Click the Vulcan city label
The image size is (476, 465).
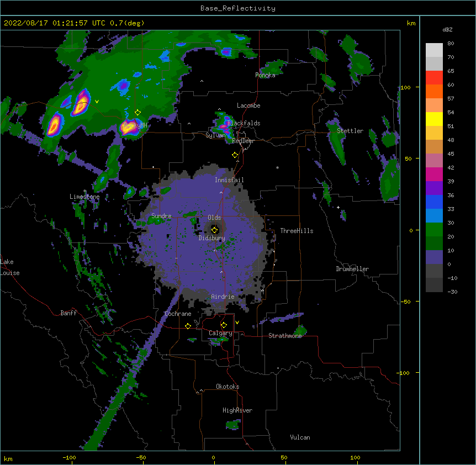(x=300, y=437)
